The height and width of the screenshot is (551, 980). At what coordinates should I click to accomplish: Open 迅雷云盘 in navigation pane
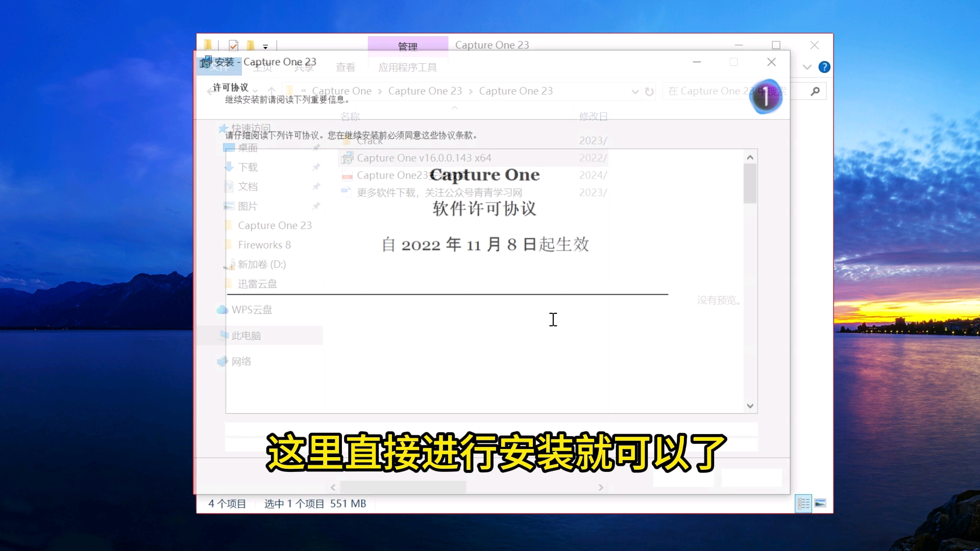tap(257, 284)
